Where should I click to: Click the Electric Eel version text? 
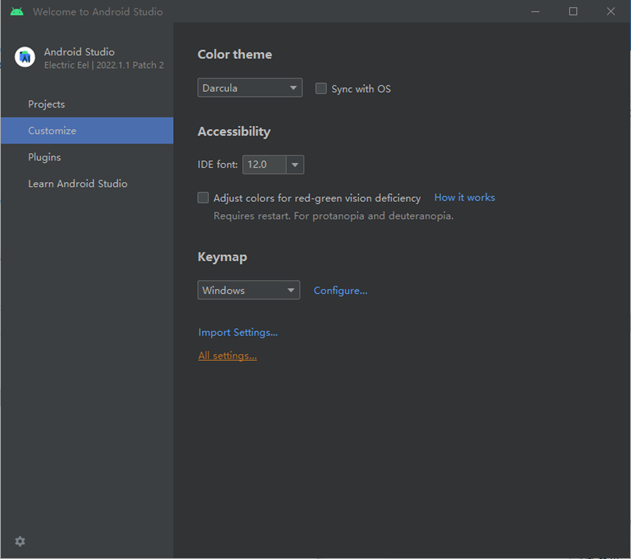click(104, 65)
